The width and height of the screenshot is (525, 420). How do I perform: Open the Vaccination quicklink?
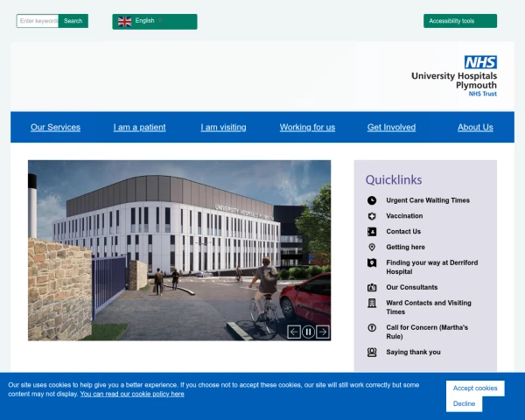point(404,216)
